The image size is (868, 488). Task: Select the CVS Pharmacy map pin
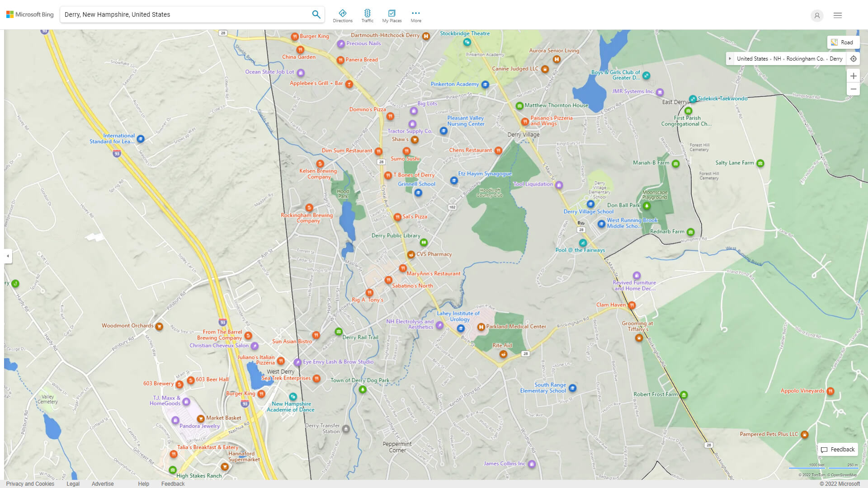pyautogui.click(x=411, y=254)
